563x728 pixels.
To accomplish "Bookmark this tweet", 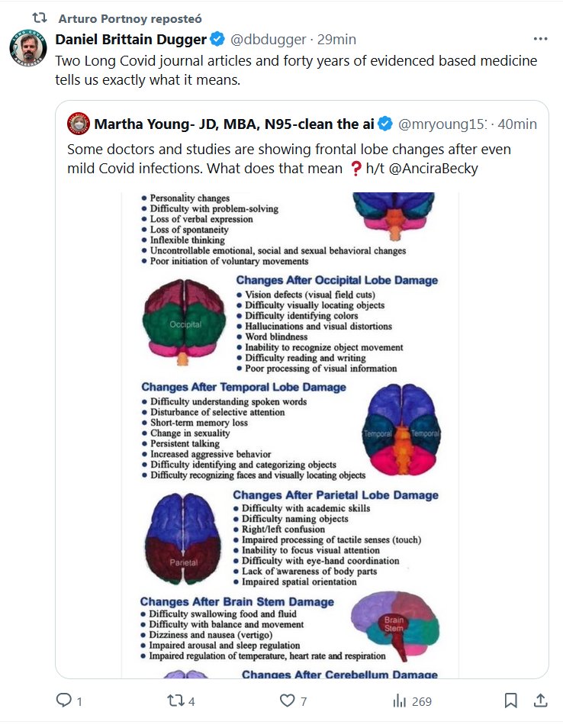I will (x=511, y=701).
